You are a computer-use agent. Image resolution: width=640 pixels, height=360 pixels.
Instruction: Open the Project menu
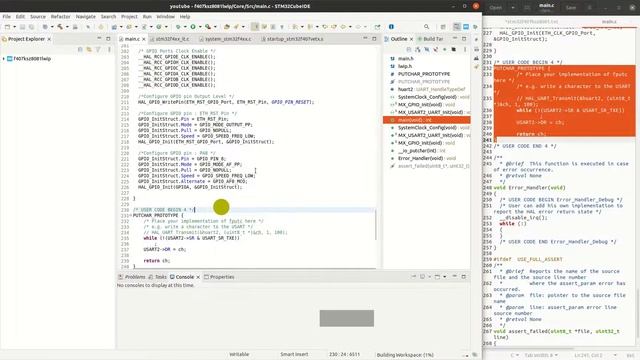(129, 17)
